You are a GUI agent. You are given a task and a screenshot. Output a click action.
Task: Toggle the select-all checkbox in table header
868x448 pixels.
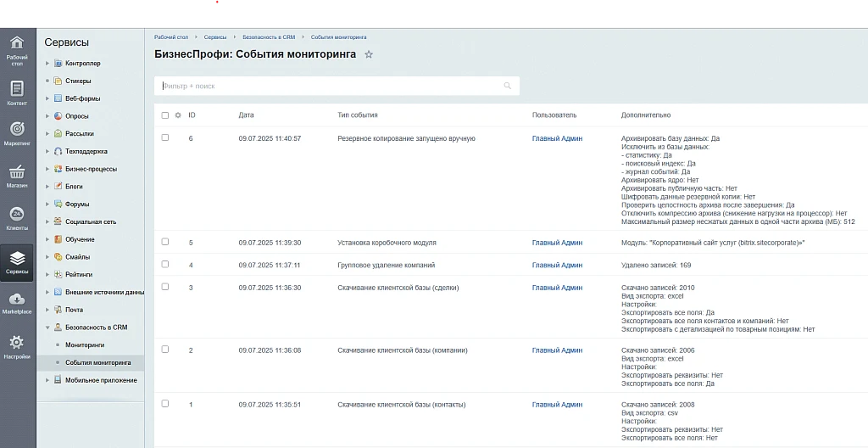(x=165, y=115)
